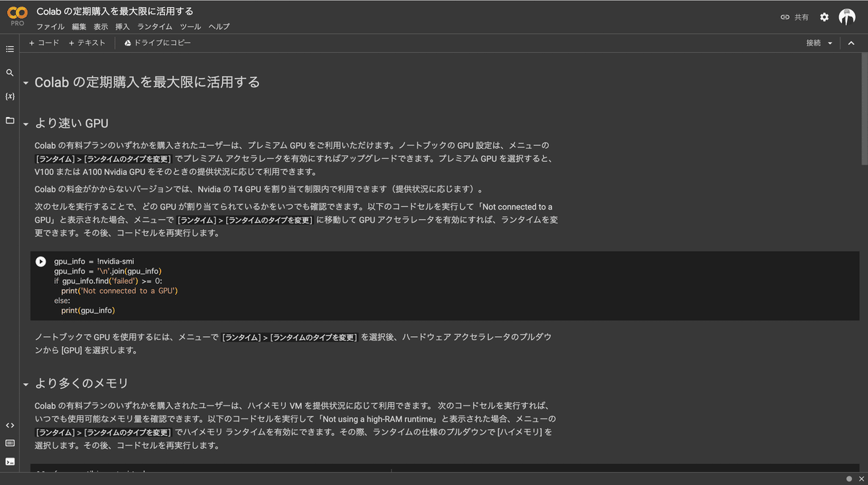Click the 'gpu_info = !nvidia-smi' line
Viewport: 868px width, 485px height.
(x=94, y=262)
